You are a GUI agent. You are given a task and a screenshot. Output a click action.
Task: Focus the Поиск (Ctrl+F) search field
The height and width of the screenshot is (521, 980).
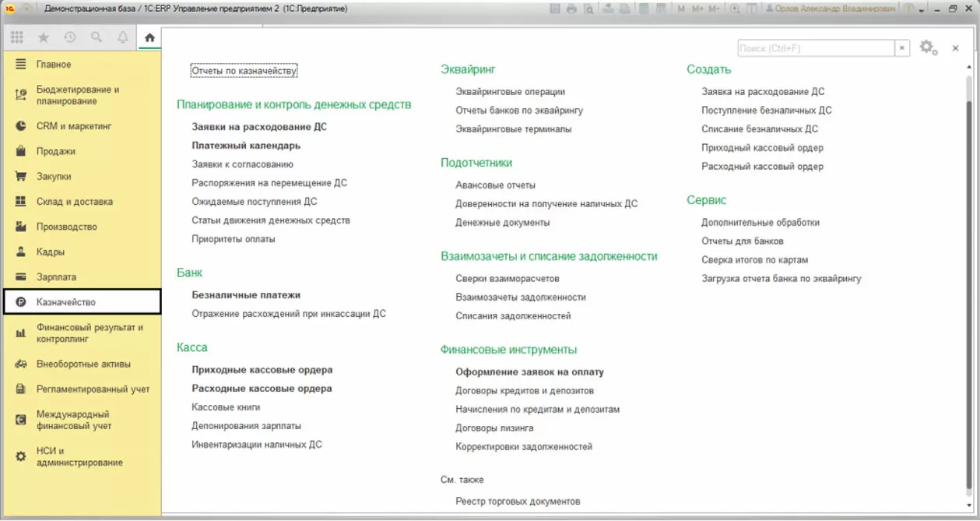click(816, 48)
